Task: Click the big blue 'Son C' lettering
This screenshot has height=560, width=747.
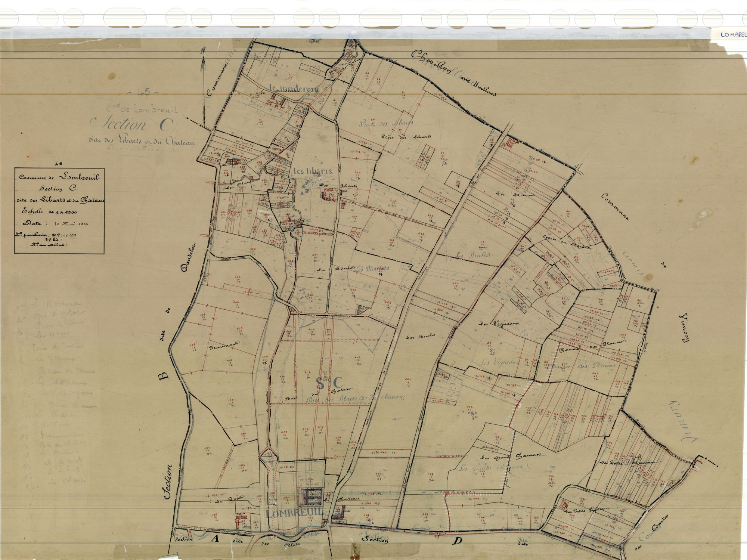Action: 329,383
